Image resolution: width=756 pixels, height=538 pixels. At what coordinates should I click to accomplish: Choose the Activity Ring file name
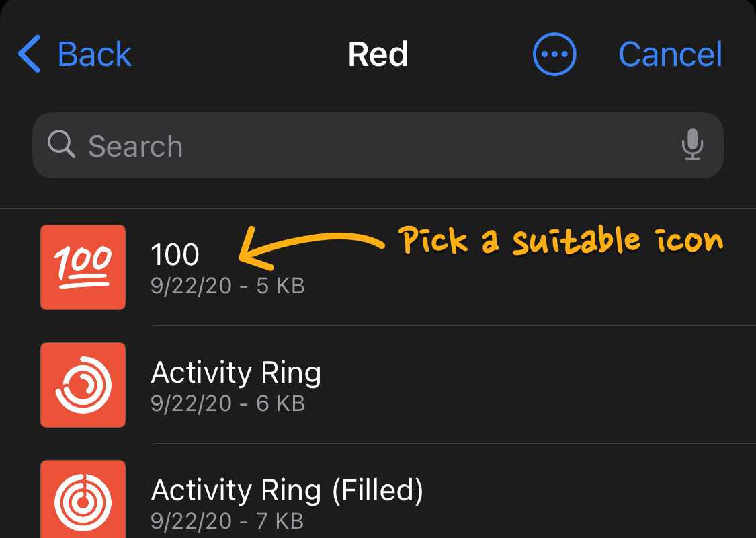[x=236, y=373]
